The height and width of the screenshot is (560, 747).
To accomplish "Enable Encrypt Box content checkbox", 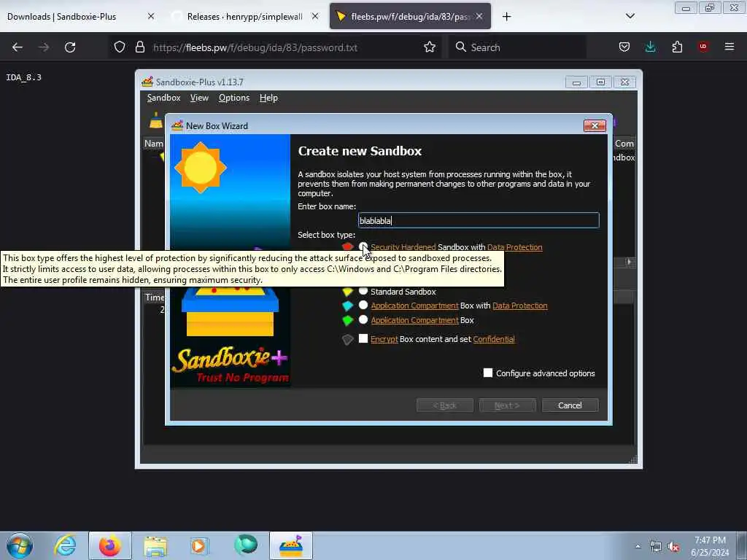I will coord(363,338).
